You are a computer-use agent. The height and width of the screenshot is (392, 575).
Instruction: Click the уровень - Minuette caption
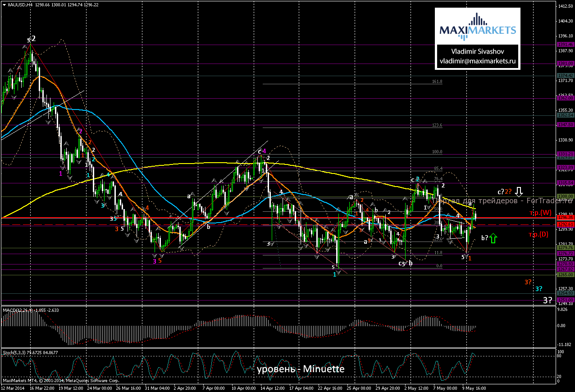[301, 369]
